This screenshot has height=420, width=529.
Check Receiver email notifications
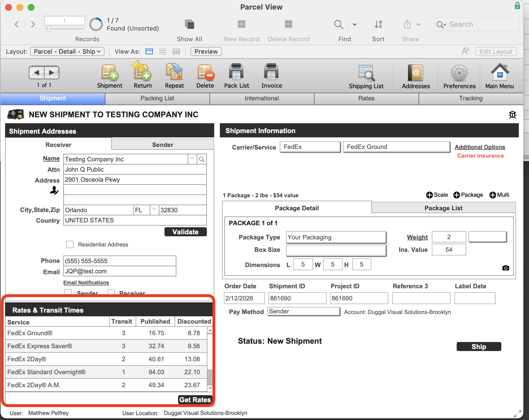pos(111,293)
